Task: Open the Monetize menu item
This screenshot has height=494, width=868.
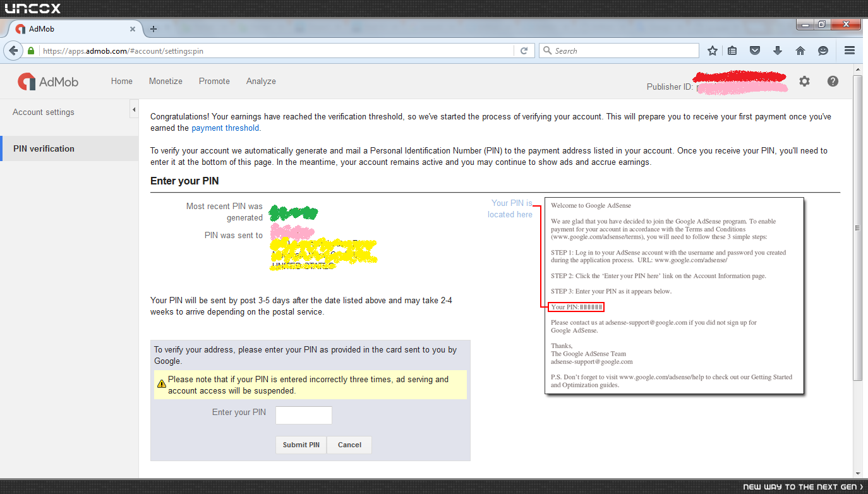Action: click(x=166, y=81)
